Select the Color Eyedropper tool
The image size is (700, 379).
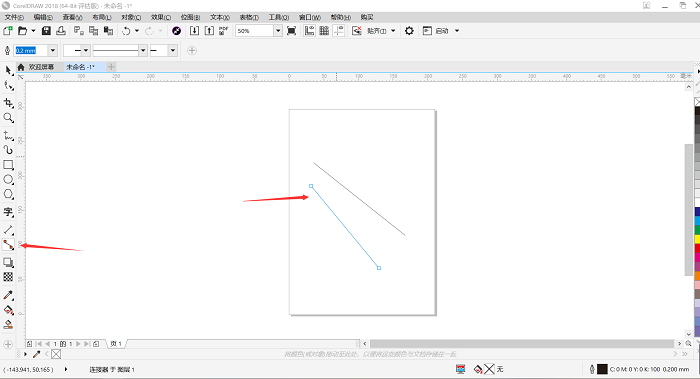tap(8, 295)
